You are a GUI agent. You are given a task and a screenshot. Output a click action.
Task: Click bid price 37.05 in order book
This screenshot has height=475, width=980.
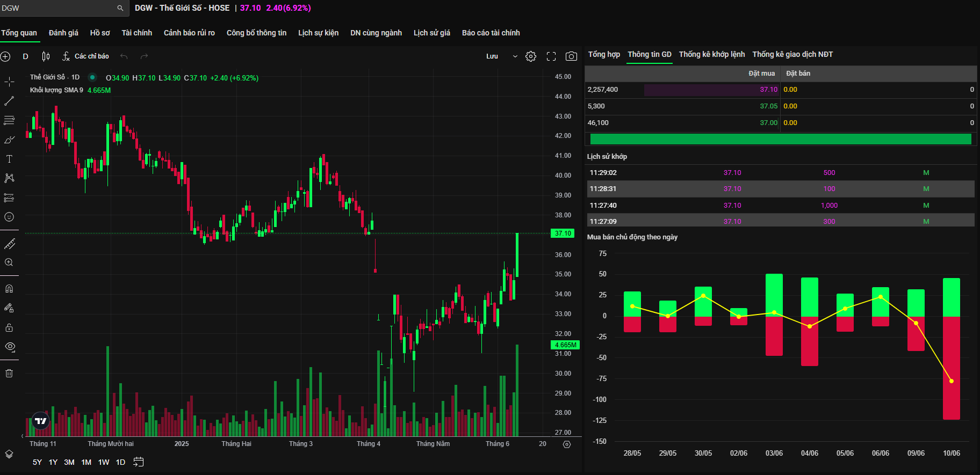coord(768,106)
